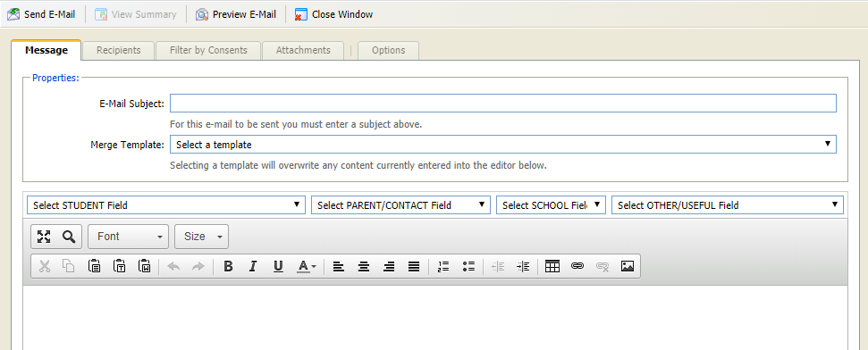
Task: Open View Summary
Action: coord(136,14)
